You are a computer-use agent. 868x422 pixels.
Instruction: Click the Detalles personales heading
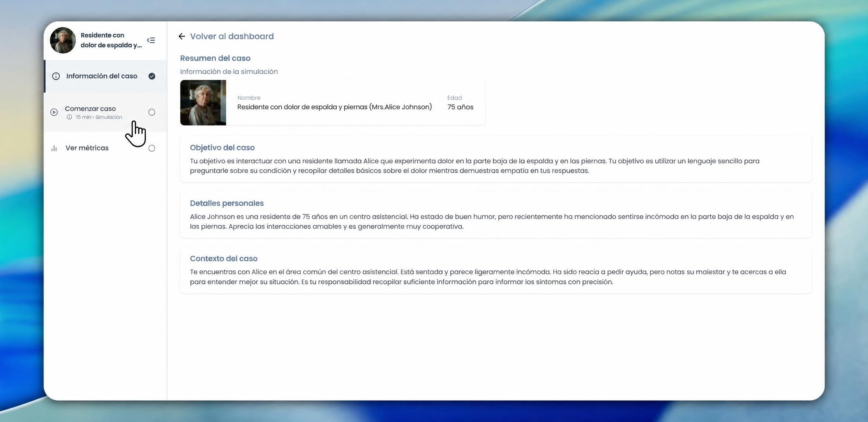pos(227,203)
